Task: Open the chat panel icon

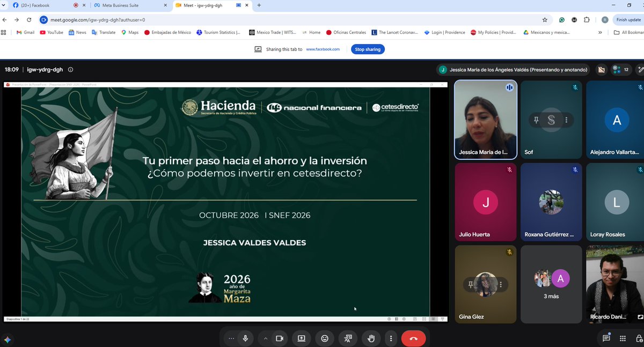Action: tap(606, 338)
